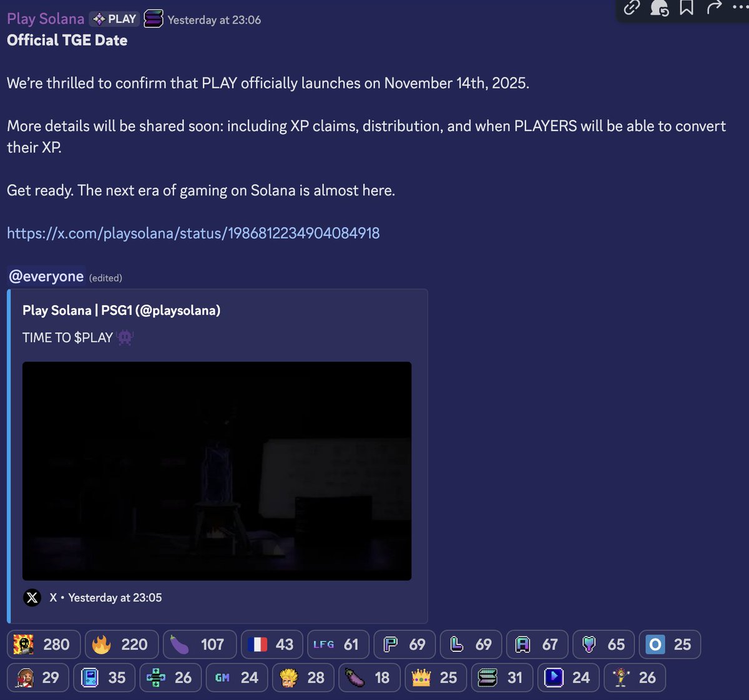Bookmark this message with the bookmark icon
This screenshot has height=700, width=749.
tap(687, 7)
